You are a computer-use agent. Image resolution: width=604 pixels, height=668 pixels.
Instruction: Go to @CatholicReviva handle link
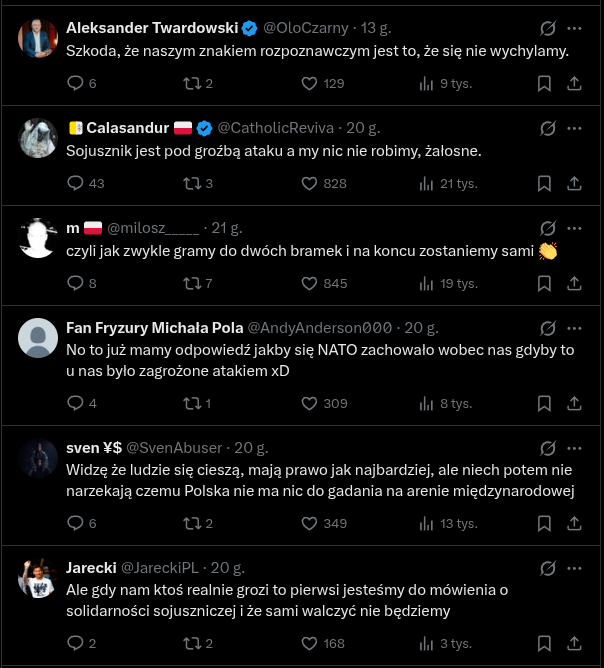[x=276, y=128]
